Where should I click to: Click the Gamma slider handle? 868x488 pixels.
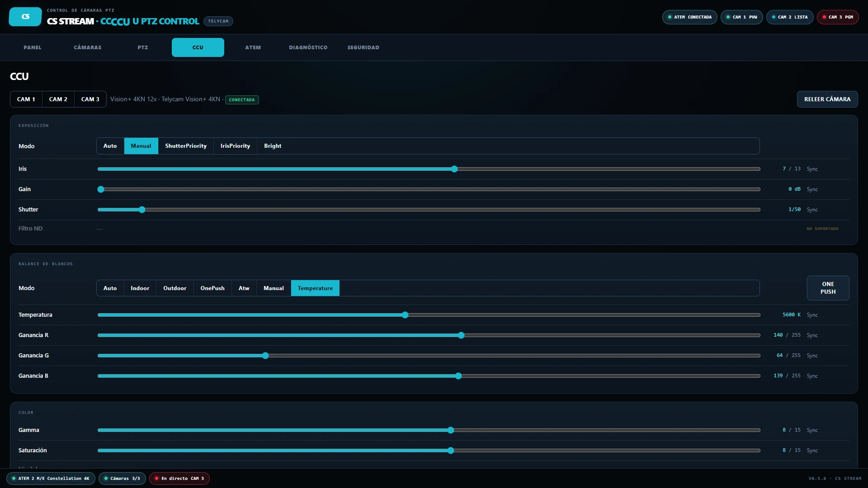coord(451,430)
